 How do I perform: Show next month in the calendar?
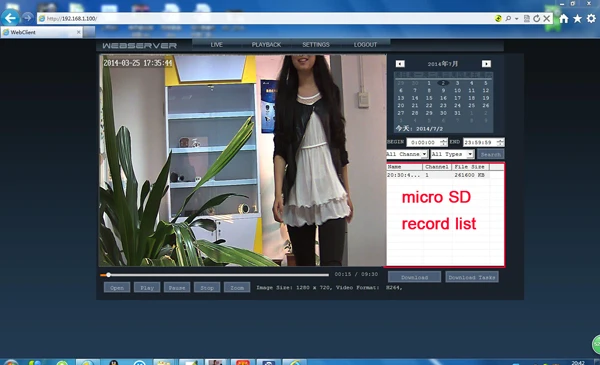(486, 64)
